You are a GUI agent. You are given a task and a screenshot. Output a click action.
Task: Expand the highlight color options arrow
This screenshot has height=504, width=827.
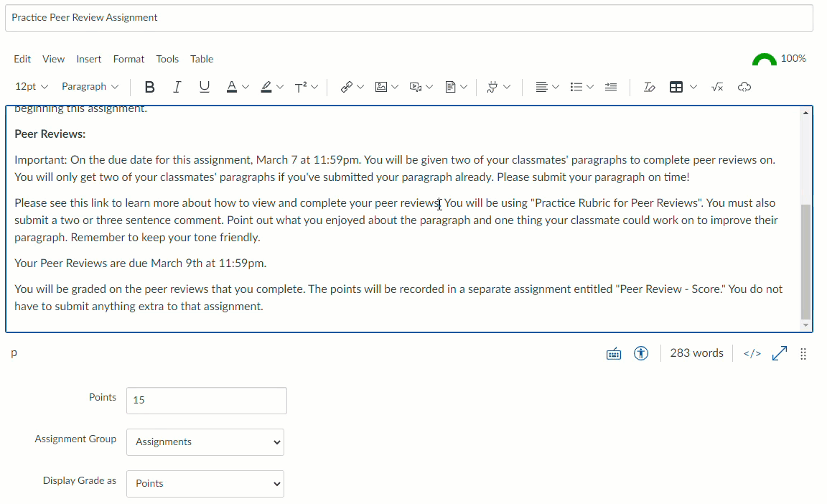[x=280, y=87]
